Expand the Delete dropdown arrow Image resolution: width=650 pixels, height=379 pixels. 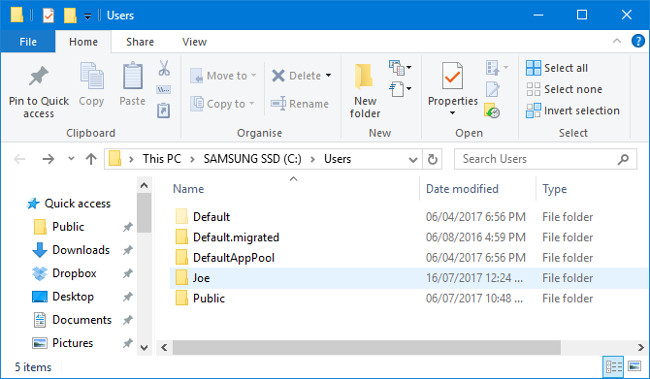pyautogui.click(x=328, y=75)
